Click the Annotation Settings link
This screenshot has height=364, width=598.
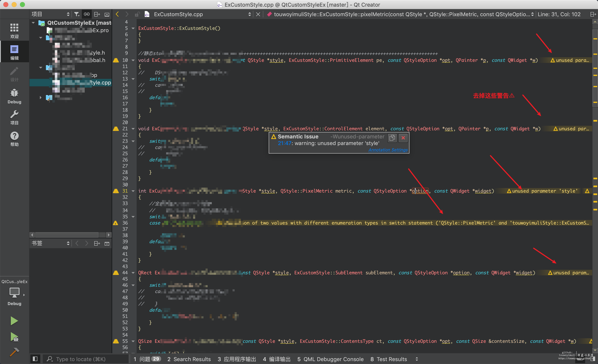point(388,150)
